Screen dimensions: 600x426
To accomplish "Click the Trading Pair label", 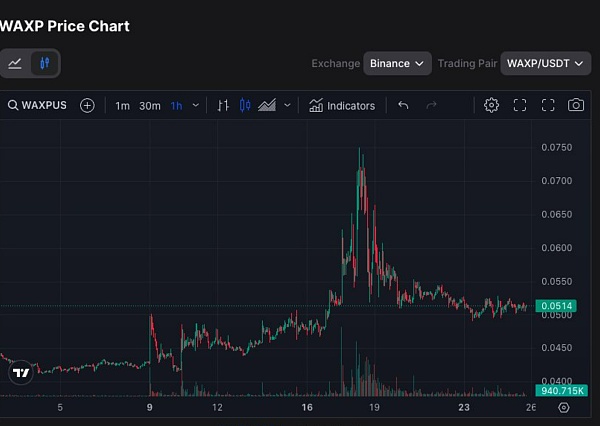I will tap(467, 64).
